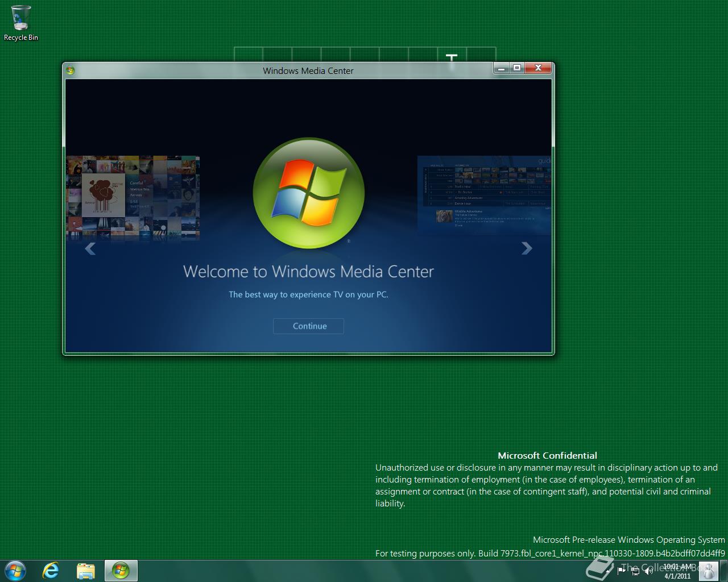Screen dimensions: 728x582
Task: Click the Windows Media Center taskbar button
Action: (x=121, y=570)
